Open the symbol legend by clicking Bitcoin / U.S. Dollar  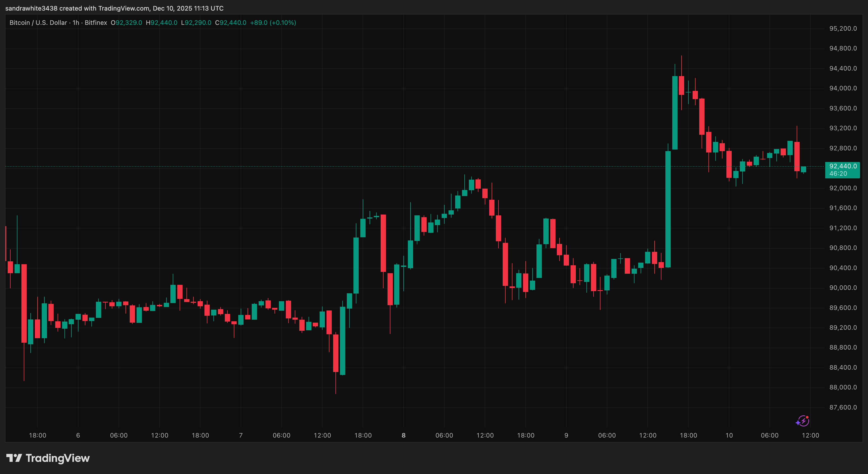38,22
